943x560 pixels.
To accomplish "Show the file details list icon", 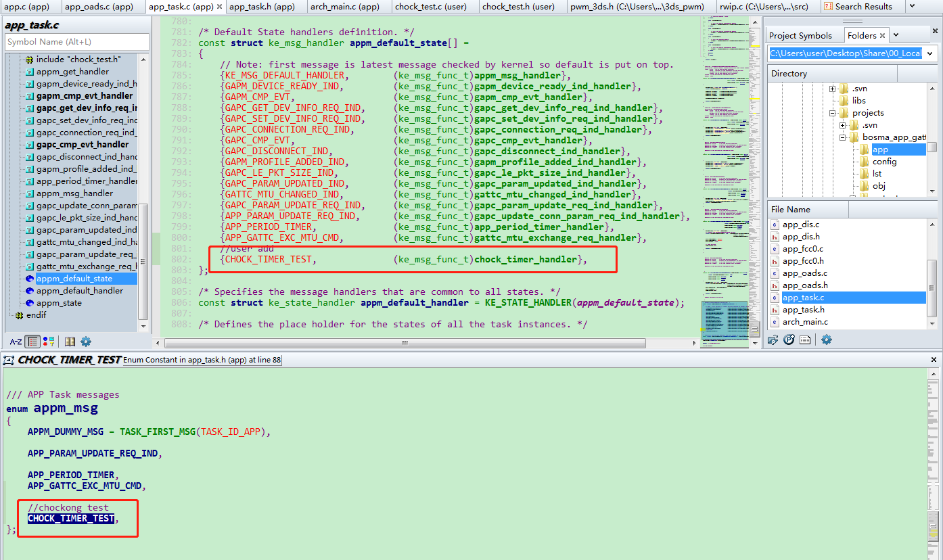I will pyautogui.click(x=805, y=340).
